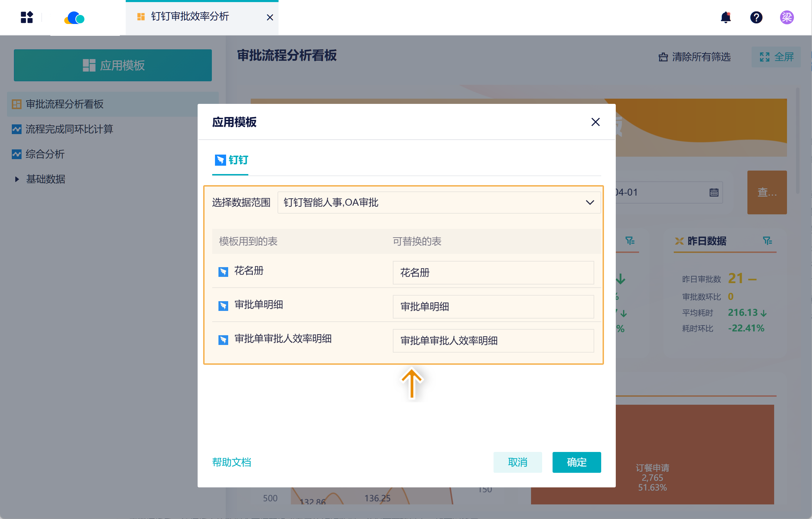Click the 模板用到的表 column header

(248, 241)
